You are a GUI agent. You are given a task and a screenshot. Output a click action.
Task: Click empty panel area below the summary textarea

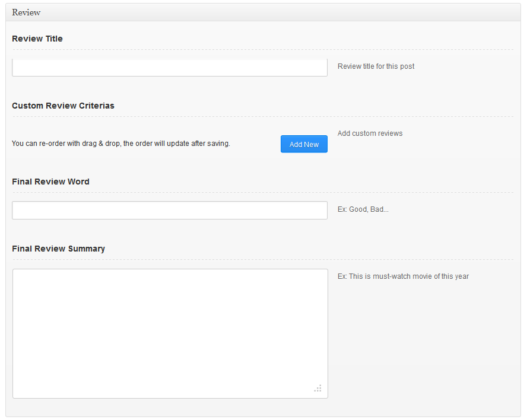point(263,408)
